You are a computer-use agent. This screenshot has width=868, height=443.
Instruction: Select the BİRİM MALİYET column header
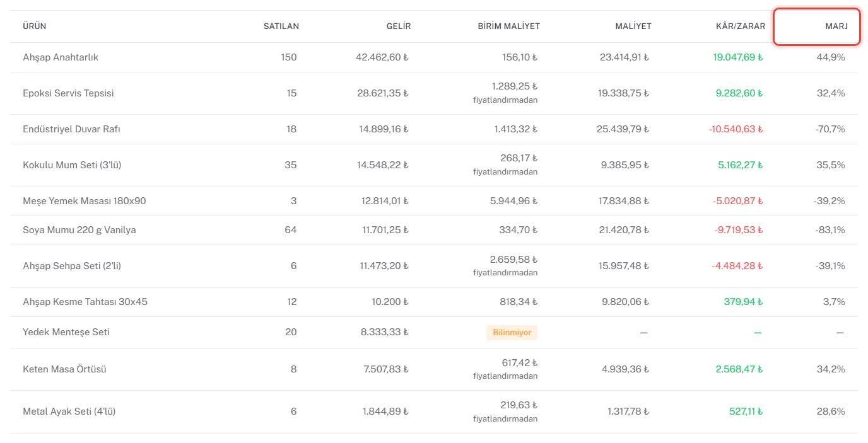pyautogui.click(x=508, y=26)
